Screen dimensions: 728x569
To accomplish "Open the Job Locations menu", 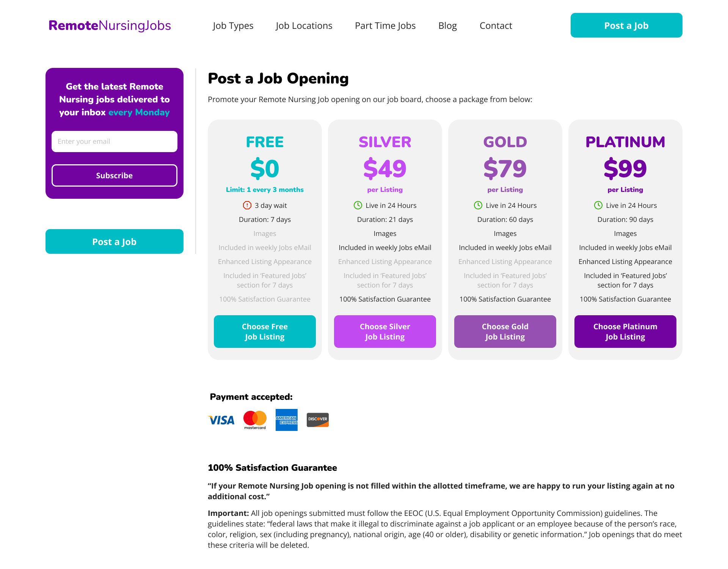I will 304,25.
